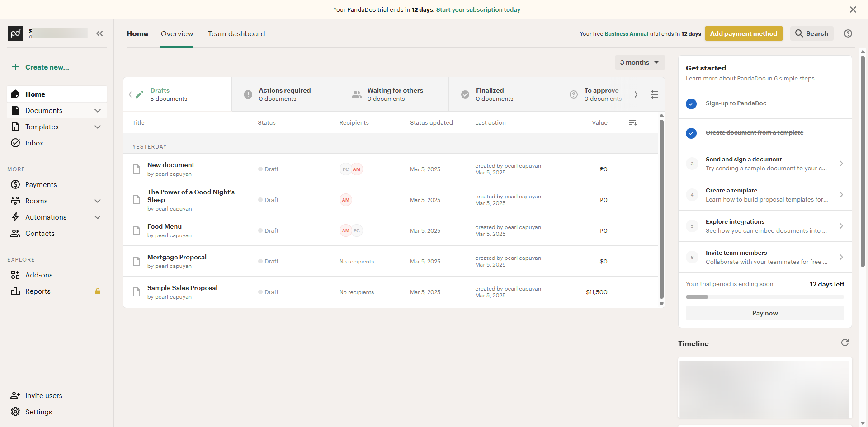Open the status filter settings icon
The height and width of the screenshot is (427, 868).
coord(654,94)
